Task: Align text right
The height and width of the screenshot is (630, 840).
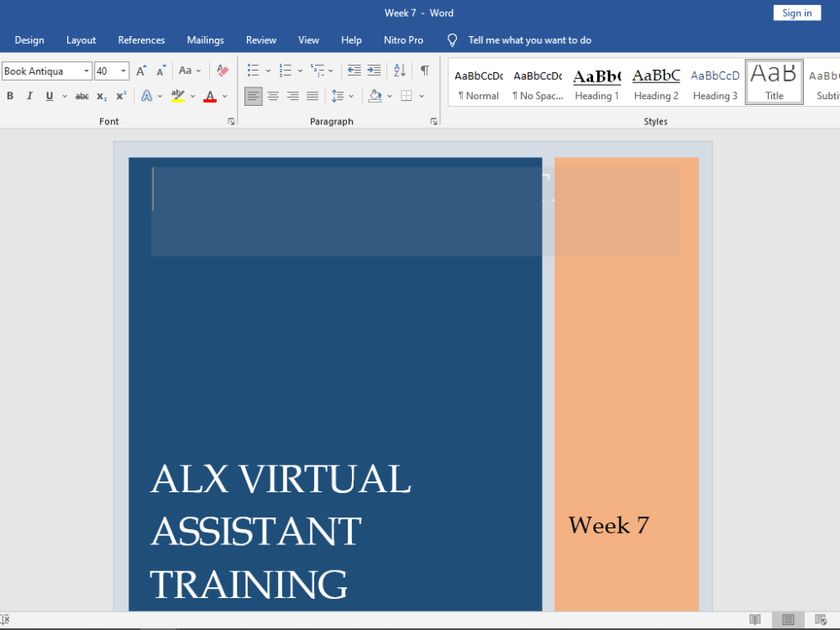Action: click(x=292, y=97)
